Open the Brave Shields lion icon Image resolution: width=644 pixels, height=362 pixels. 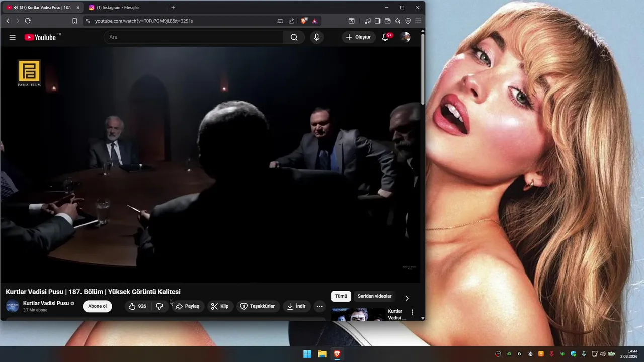click(304, 21)
